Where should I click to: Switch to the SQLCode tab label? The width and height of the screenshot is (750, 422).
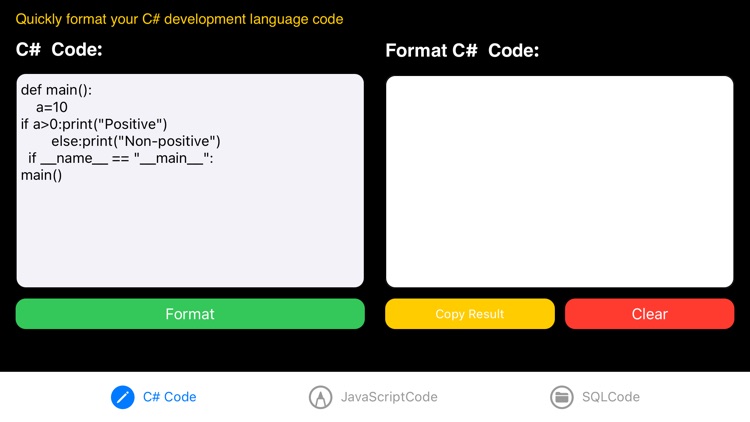[x=611, y=397]
